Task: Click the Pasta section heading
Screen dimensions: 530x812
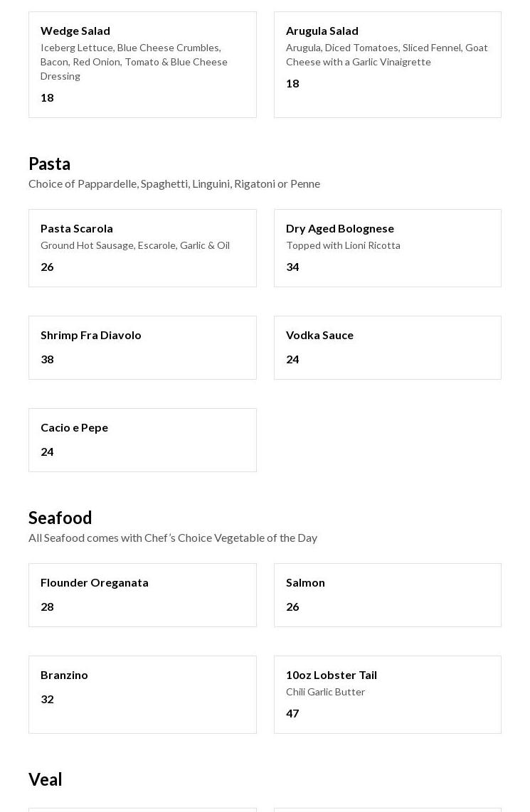Action: 50,164
